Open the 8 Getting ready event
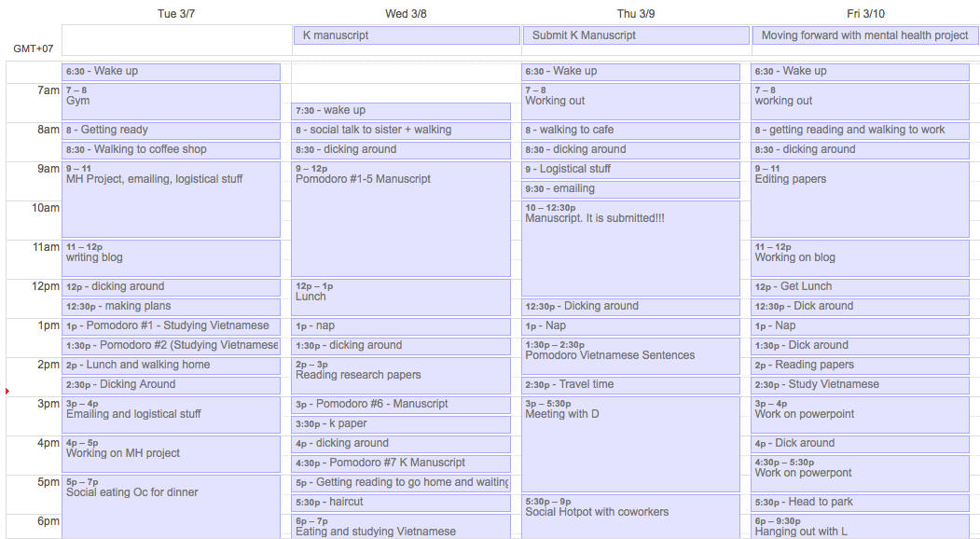Viewport: 980px width, 539px height. (x=172, y=130)
